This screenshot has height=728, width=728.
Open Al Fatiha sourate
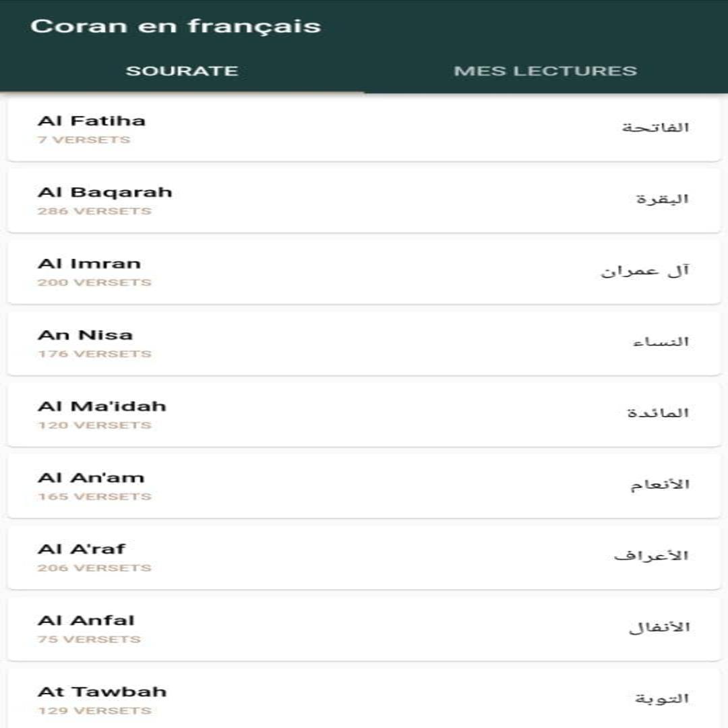pos(364,129)
